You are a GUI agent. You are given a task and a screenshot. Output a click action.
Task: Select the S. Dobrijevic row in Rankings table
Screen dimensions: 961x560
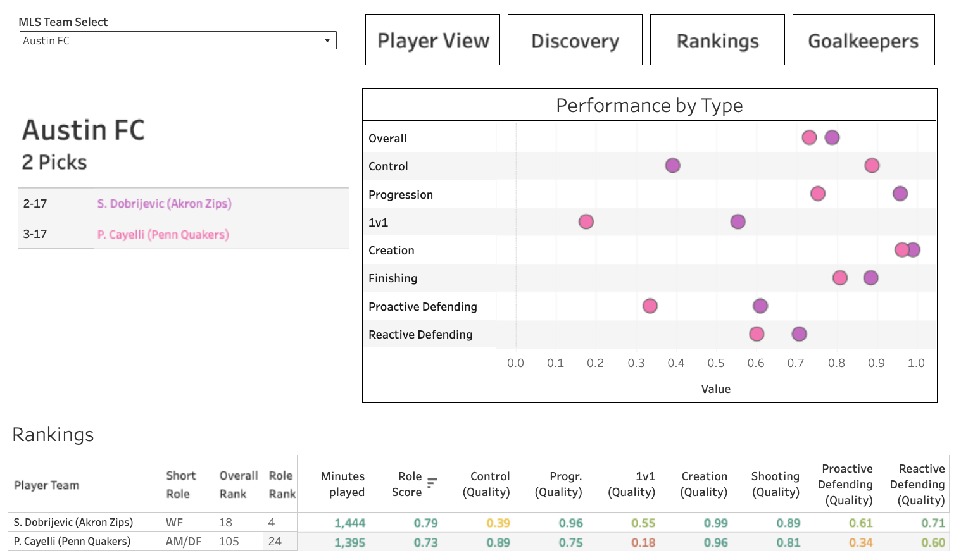pyautogui.click(x=73, y=523)
